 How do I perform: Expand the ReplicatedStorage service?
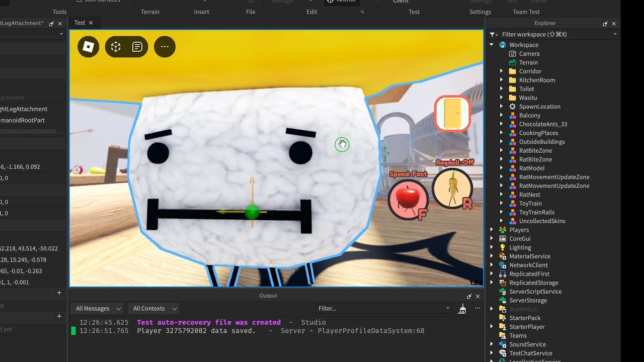tap(492, 283)
